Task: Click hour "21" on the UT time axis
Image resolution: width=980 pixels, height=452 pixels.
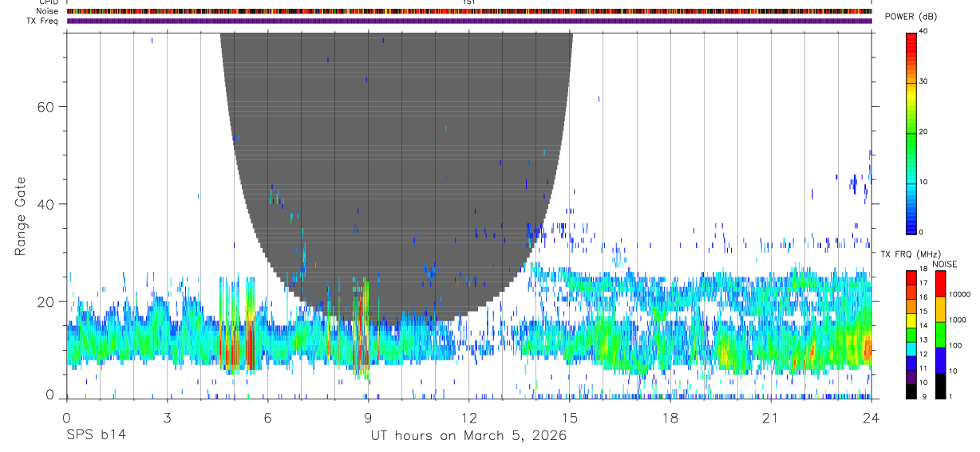Action: [771, 418]
